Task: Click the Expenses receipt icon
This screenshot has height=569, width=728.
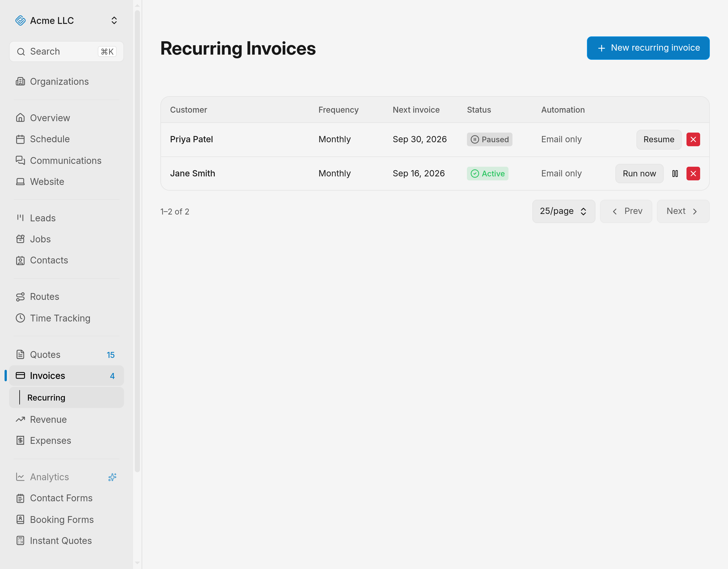Action: (x=20, y=440)
